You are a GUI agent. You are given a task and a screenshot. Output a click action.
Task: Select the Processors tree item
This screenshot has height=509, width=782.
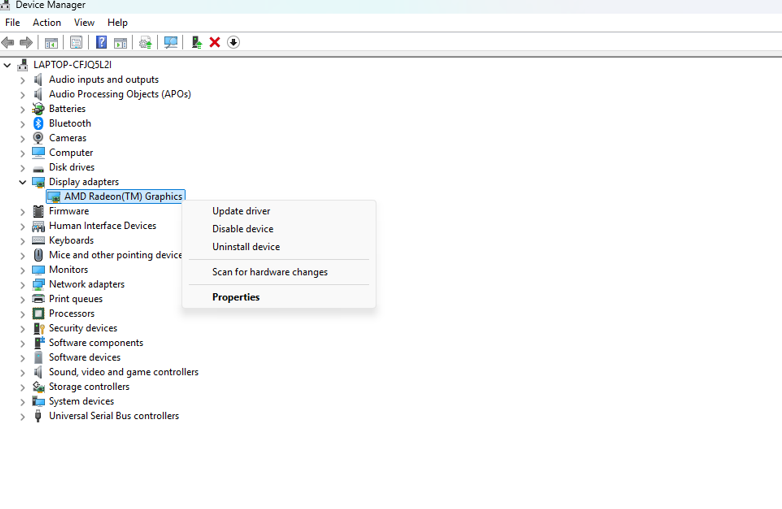click(71, 313)
